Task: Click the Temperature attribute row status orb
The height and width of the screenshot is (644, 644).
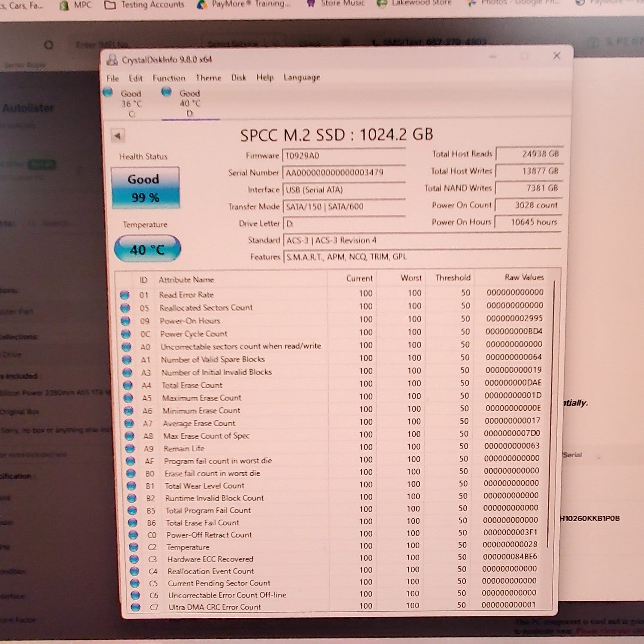Action: (134, 547)
